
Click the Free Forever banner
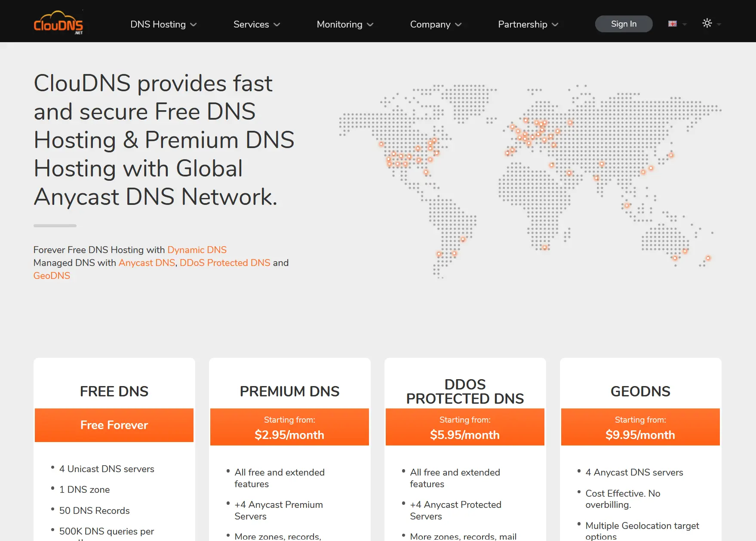[114, 425]
